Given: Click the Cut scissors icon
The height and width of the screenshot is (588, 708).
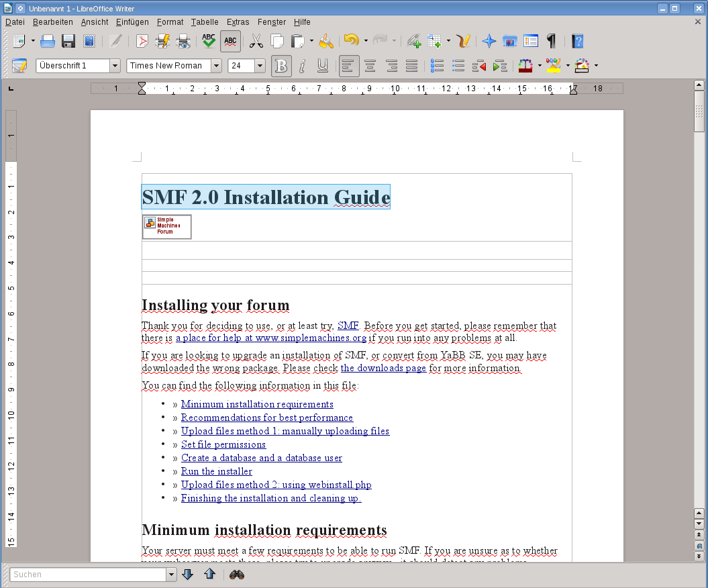Looking at the screenshot, I should tap(256, 42).
